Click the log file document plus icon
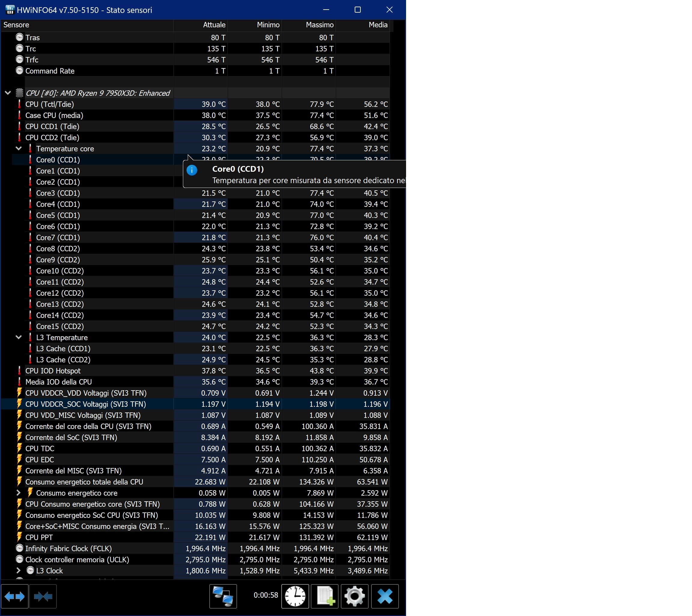The image size is (692, 616). (325, 596)
